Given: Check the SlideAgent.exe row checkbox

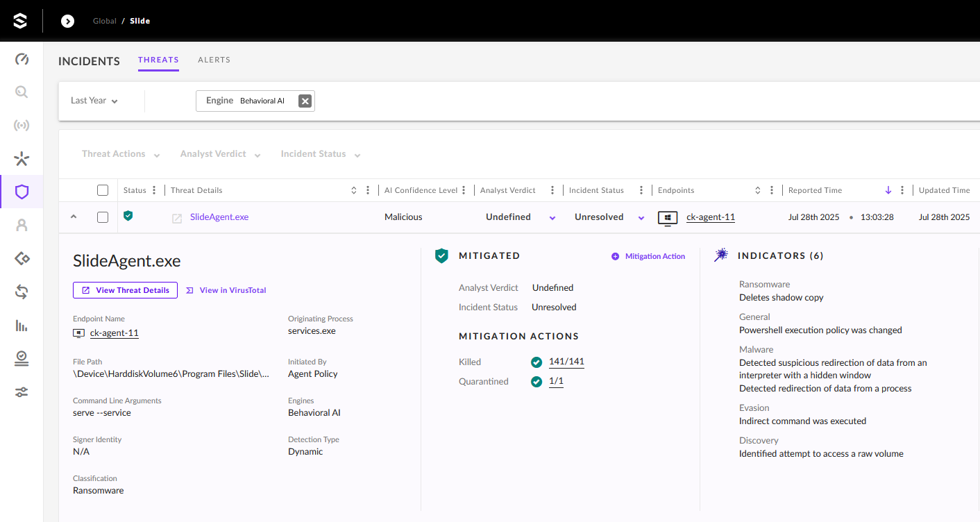Looking at the screenshot, I should click(103, 217).
